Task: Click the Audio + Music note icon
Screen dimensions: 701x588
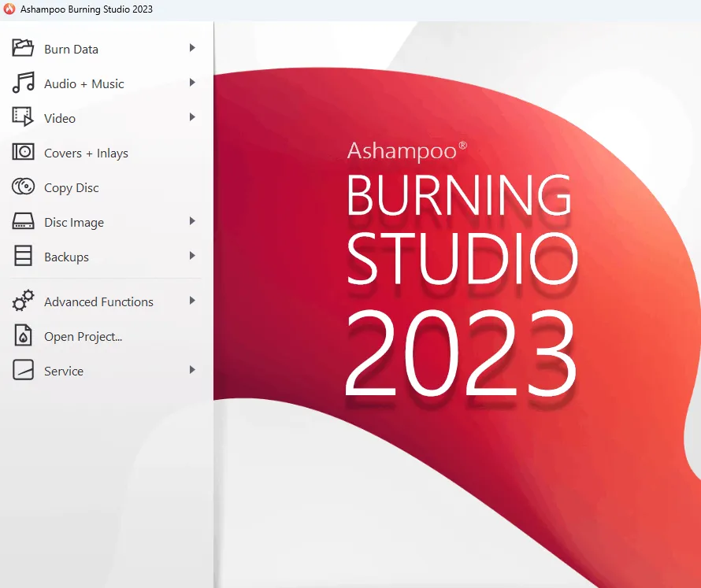Action: click(x=23, y=83)
